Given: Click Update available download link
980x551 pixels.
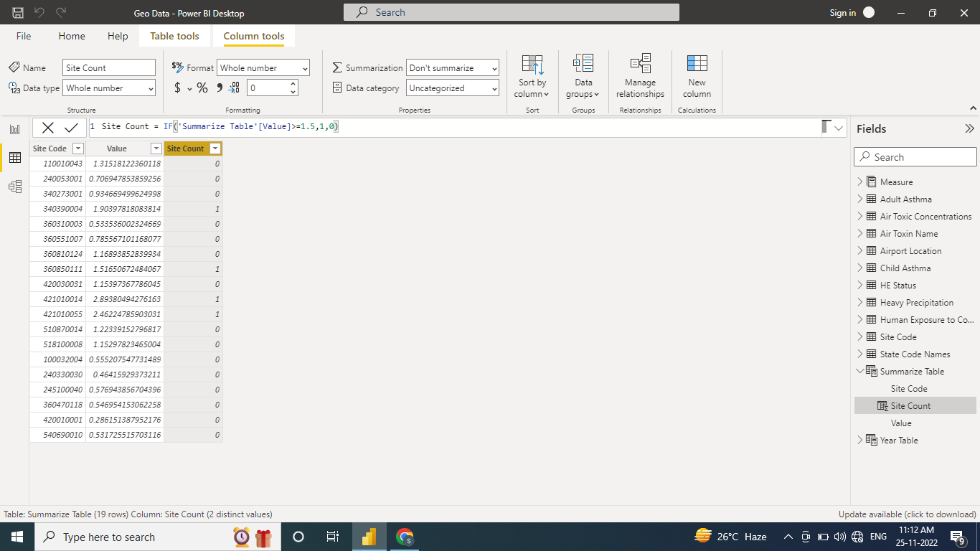Looking at the screenshot, I should click(x=908, y=514).
